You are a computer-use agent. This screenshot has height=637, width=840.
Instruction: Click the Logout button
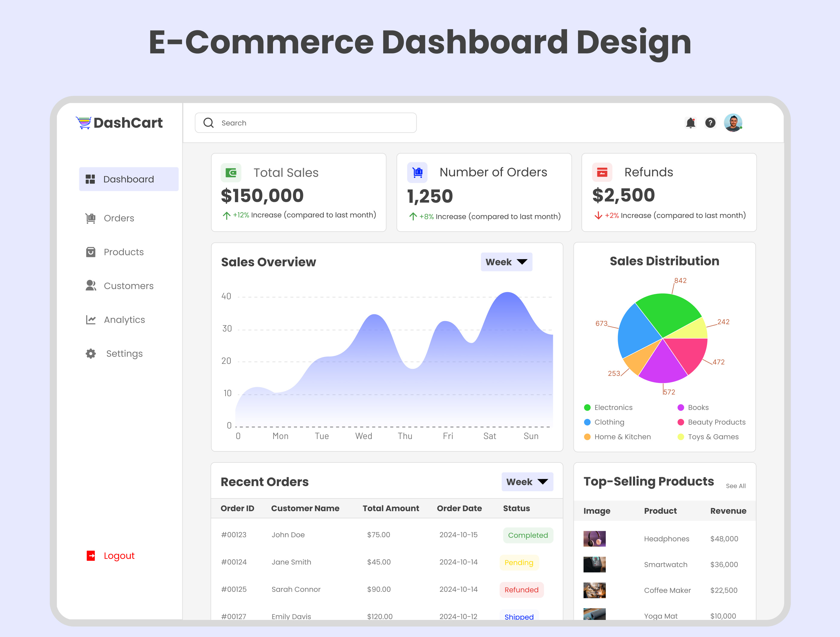click(x=110, y=555)
